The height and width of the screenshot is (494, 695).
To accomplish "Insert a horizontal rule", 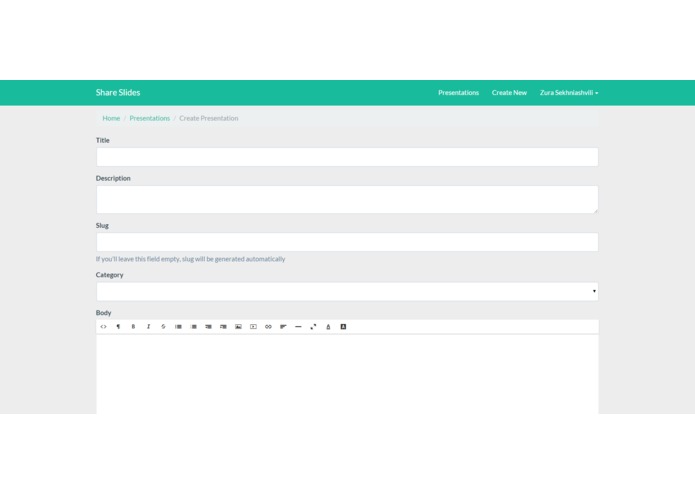I will (x=298, y=327).
